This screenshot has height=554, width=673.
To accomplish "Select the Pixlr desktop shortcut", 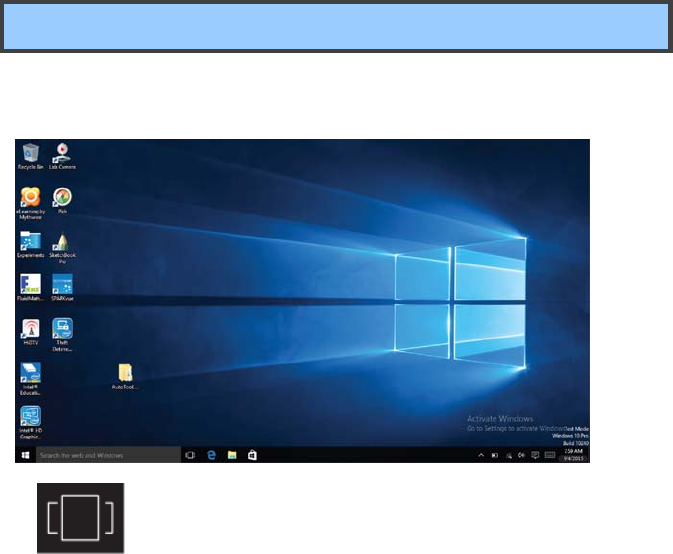I will (x=62, y=201).
